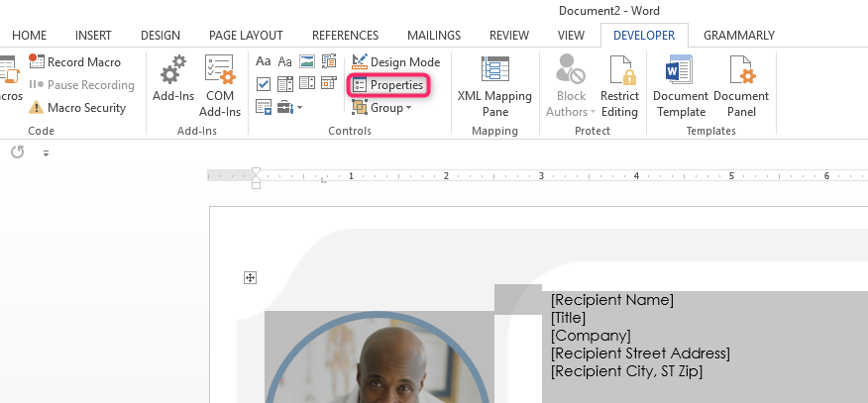The image size is (868, 403).
Task: Open the Document Panel
Action: click(x=741, y=86)
